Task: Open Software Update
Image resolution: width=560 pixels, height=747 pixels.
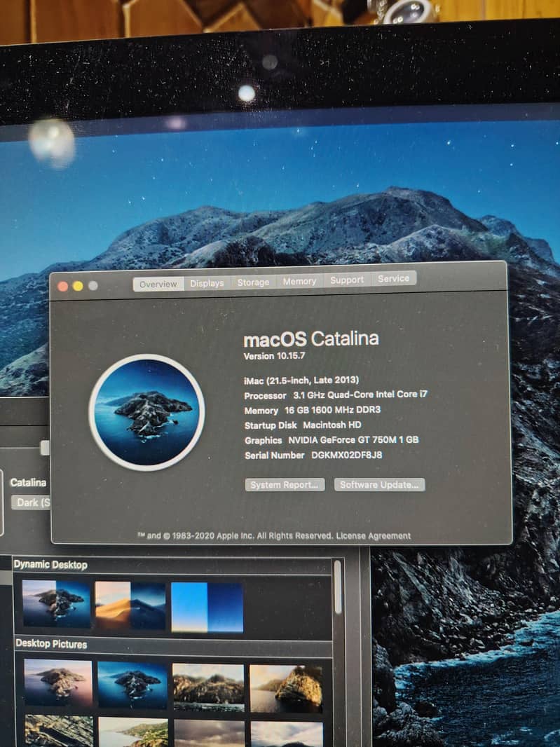Action: click(379, 484)
